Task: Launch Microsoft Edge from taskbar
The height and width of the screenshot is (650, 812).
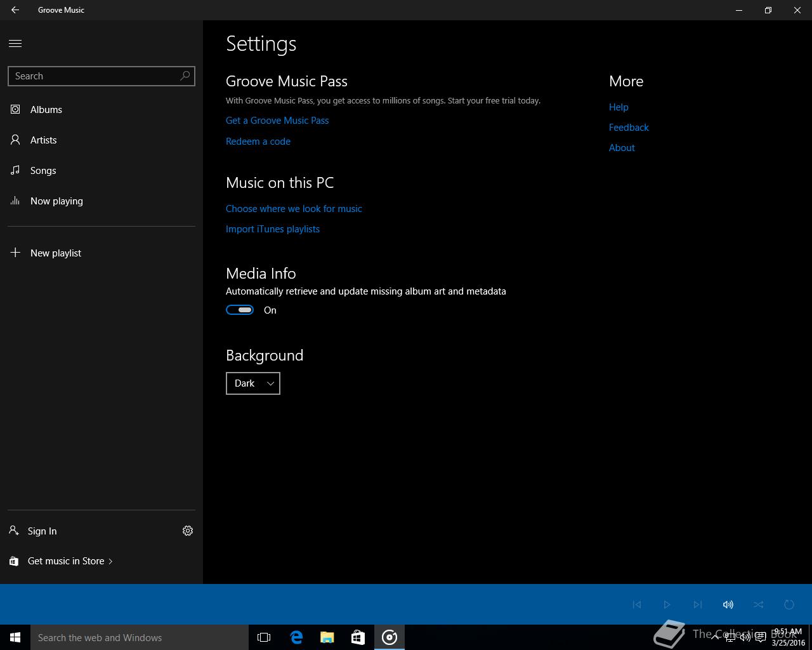Action: coord(296,637)
